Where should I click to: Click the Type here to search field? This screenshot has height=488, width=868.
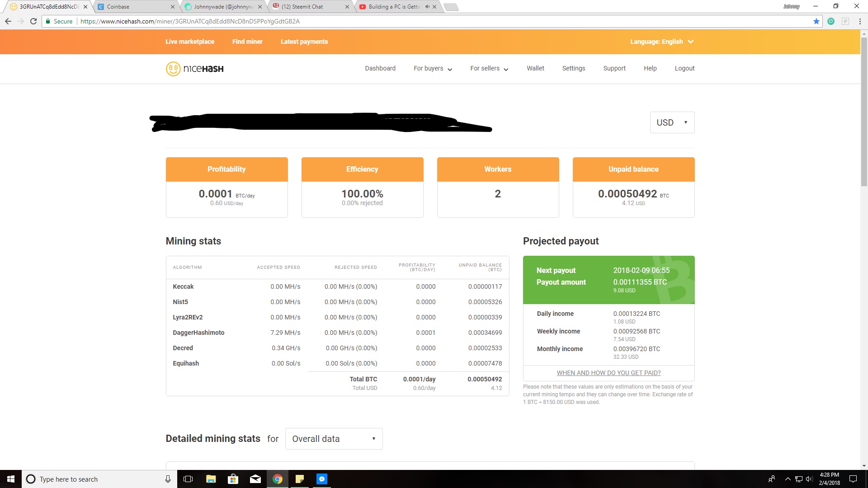point(90,479)
